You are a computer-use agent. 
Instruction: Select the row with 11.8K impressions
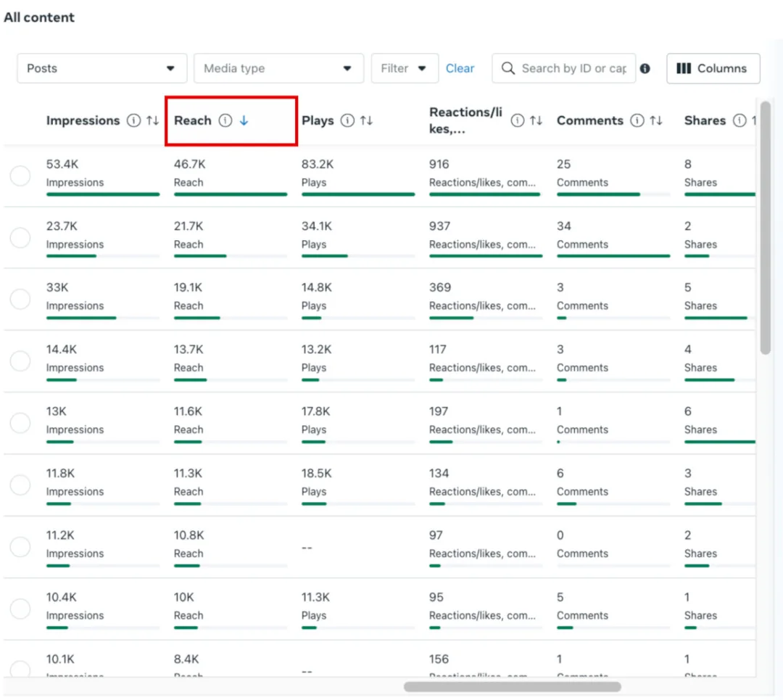20,485
